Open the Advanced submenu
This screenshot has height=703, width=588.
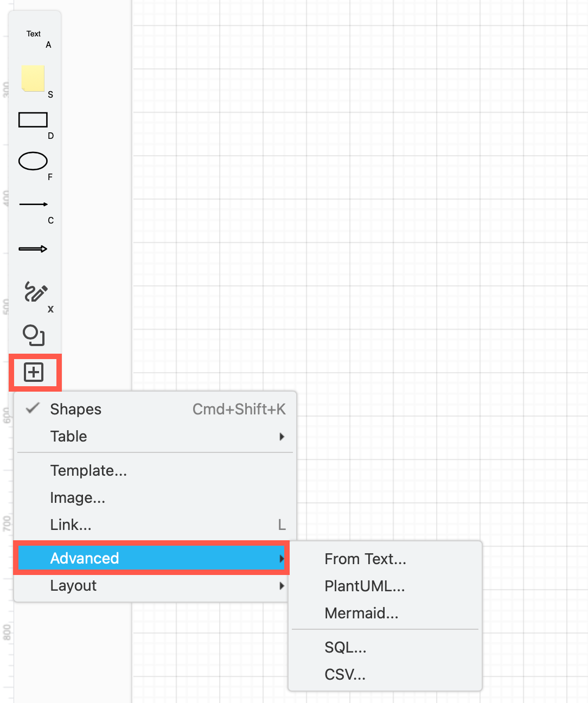[85, 558]
